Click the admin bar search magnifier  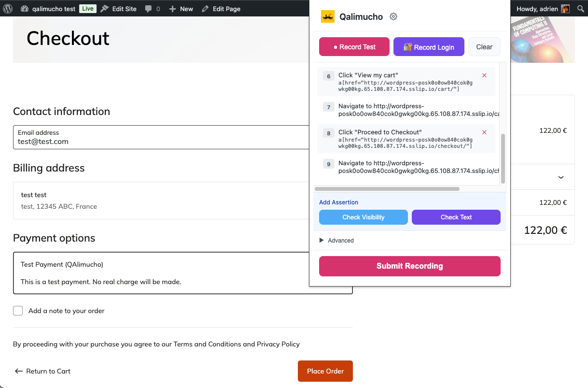coord(580,8)
